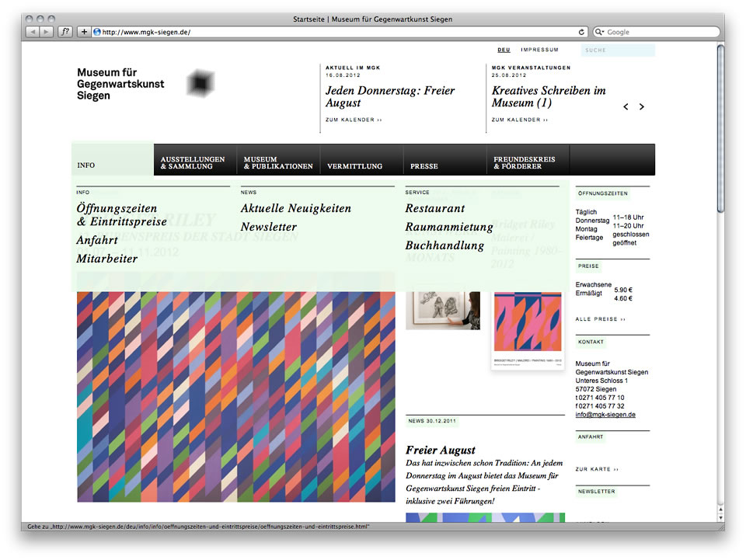
Task: Click the ÖFFNUNGSZEITEN sidebar label
Action: point(603,193)
